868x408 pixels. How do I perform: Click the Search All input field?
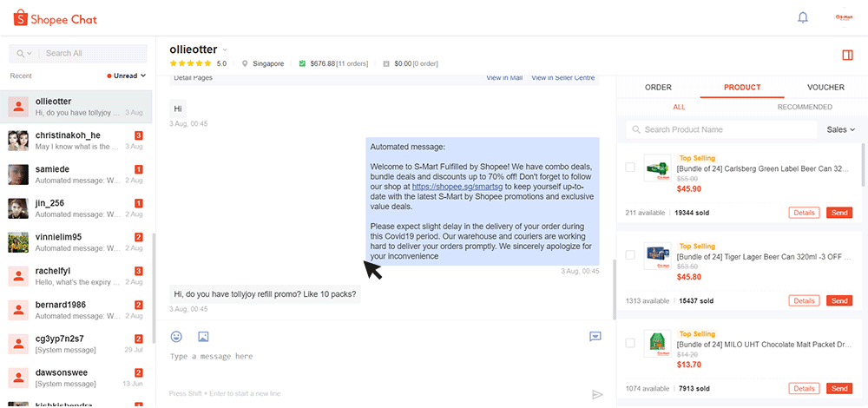[93, 54]
